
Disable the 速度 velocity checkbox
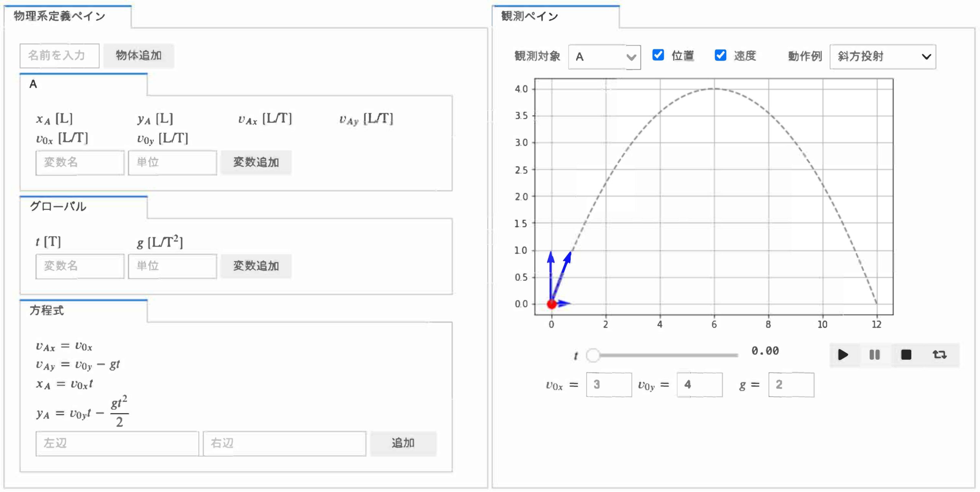tap(720, 55)
